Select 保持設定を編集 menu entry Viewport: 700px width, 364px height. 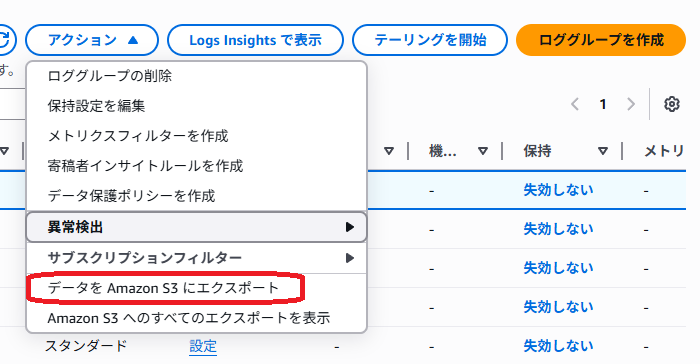pyautogui.click(x=96, y=106)
